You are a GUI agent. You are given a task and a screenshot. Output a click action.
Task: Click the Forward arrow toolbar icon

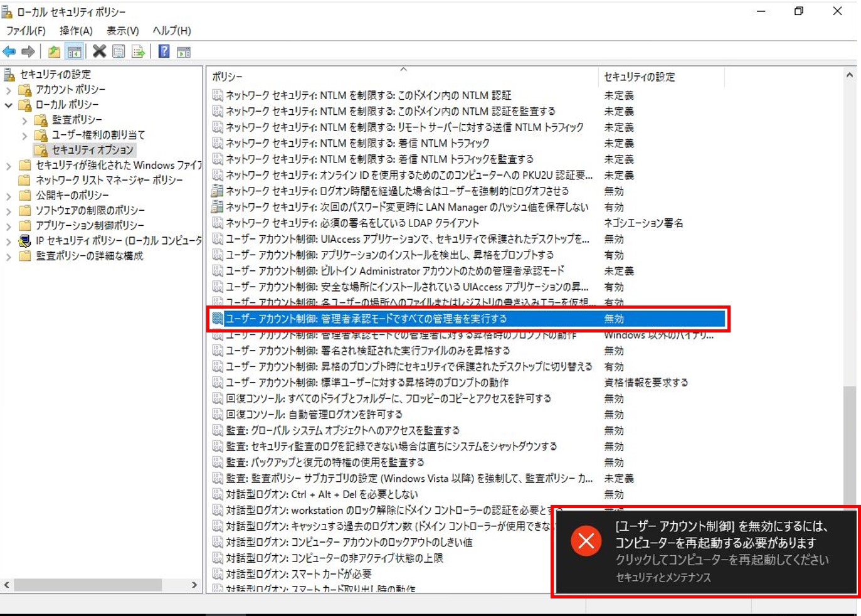pyautogui.click(x=28, y=51)
